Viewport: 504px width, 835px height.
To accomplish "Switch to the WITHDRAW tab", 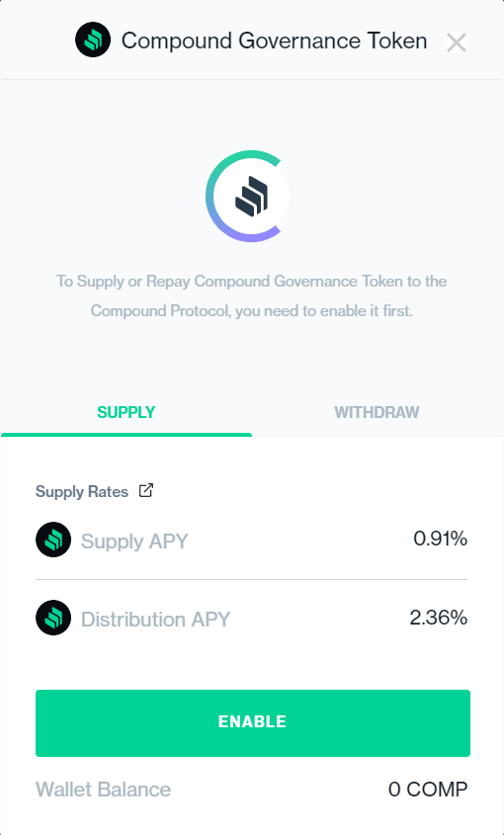I will 378,412.
